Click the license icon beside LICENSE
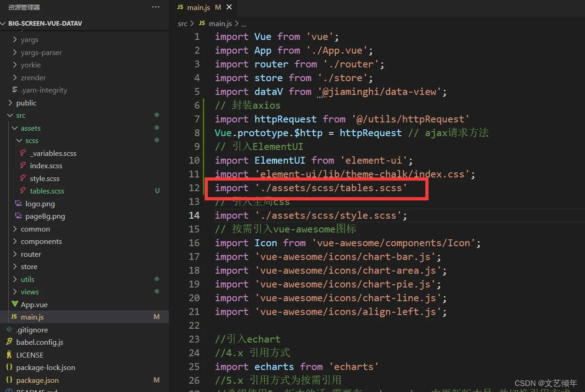The image size is (585, 392). click(9, 355)
